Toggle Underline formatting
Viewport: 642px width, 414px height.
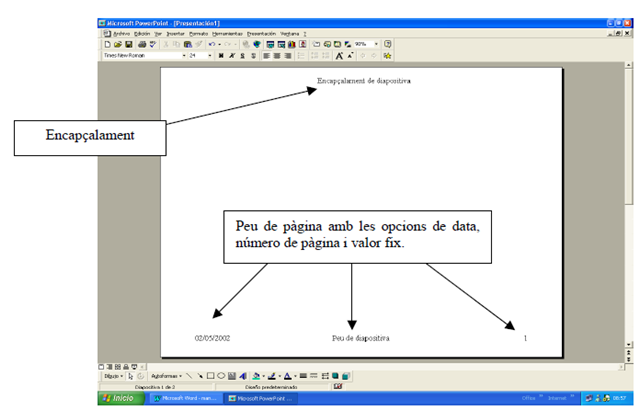242,56
